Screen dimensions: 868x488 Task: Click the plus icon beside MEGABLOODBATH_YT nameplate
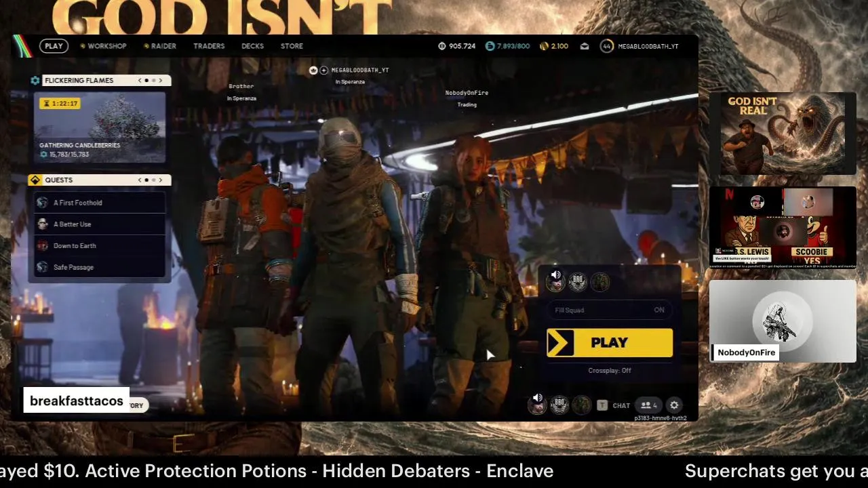tap(323, 70)
